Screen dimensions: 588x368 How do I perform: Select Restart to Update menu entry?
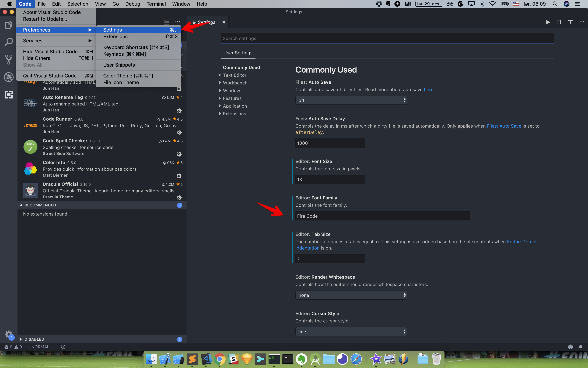tap(56, 19)
